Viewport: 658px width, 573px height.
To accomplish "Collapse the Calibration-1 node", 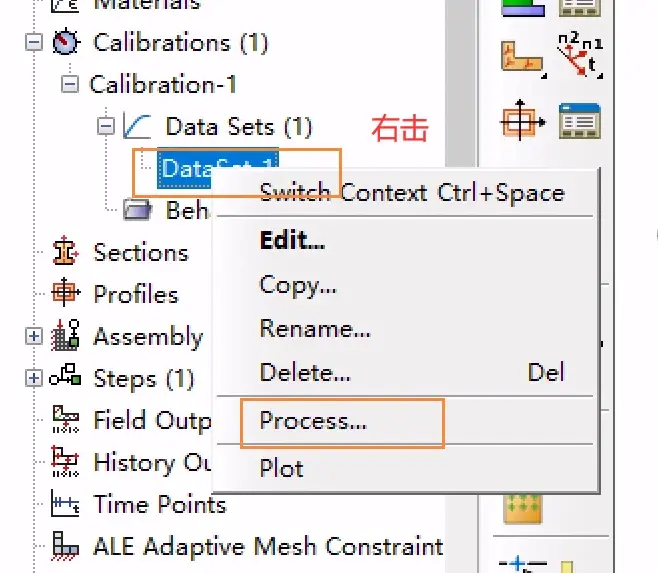I will 70,84.
